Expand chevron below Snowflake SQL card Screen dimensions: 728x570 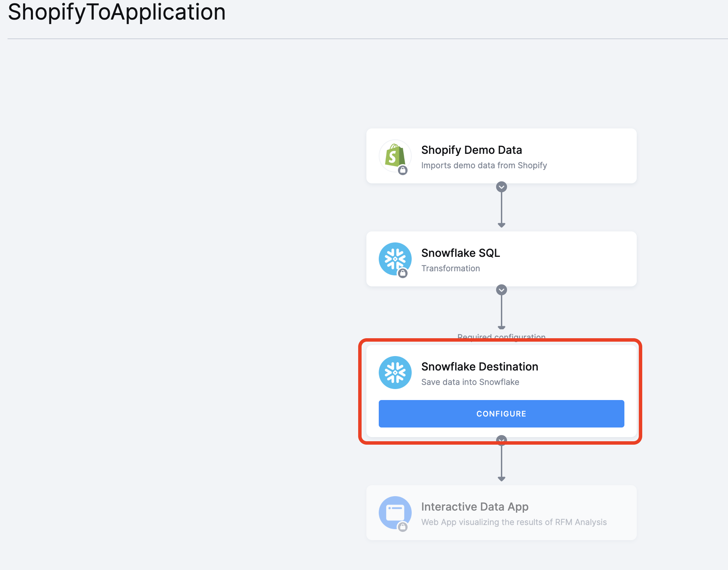502,290
